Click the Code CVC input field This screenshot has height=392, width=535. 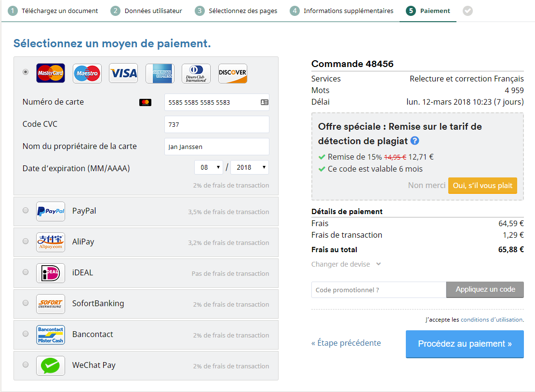217,124
